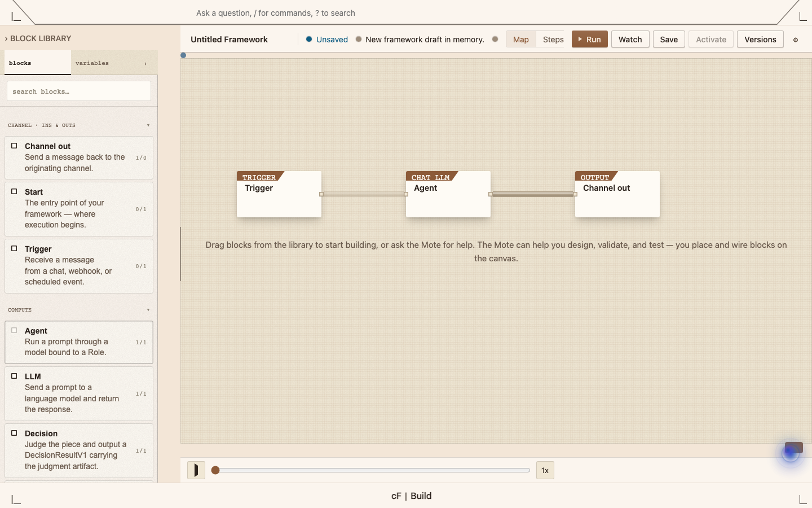Click the Watch button
Viewport: 812px width, 508px height.
[630, 40]
